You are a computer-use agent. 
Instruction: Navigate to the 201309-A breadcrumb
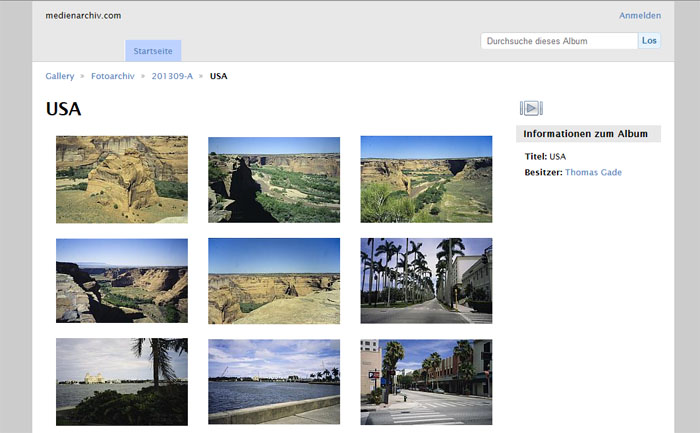(172, 76)
